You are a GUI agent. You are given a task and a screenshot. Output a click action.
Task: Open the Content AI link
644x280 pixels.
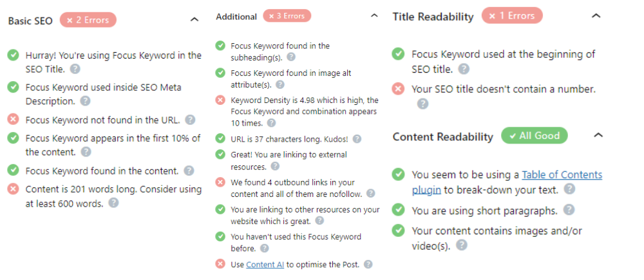click(x=265, y=265)
